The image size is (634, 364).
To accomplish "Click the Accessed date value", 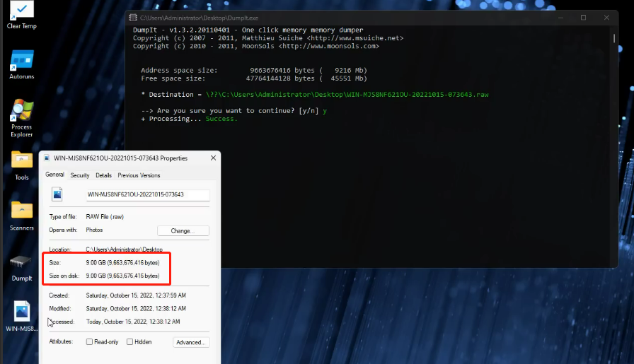I will pyautogui.click(x=133, y=322).
